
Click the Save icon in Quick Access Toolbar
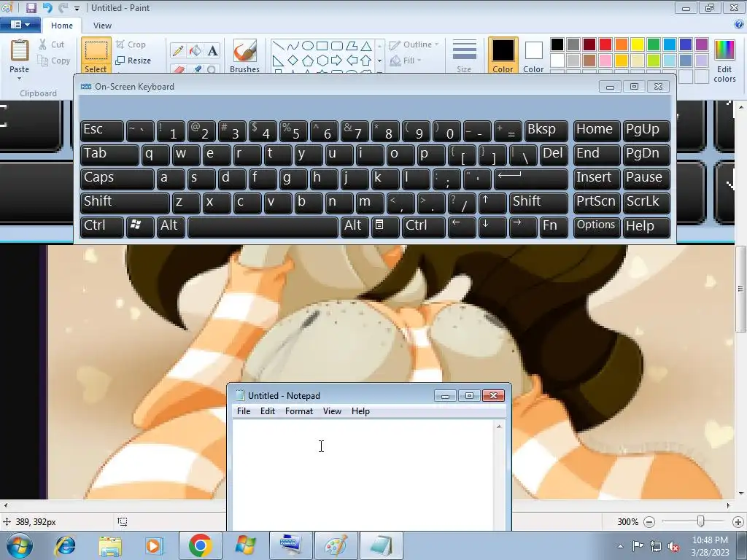(31, 7)
